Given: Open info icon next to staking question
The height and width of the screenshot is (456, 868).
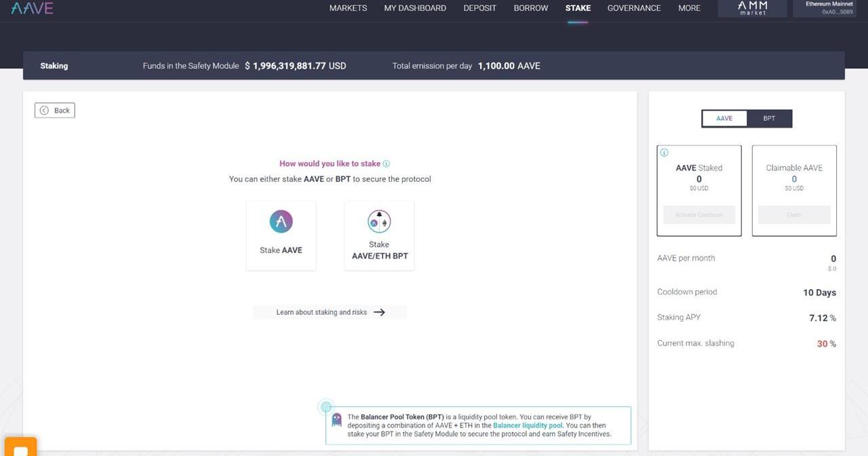Looking at the screenshot, I should [x=387, y=164].
